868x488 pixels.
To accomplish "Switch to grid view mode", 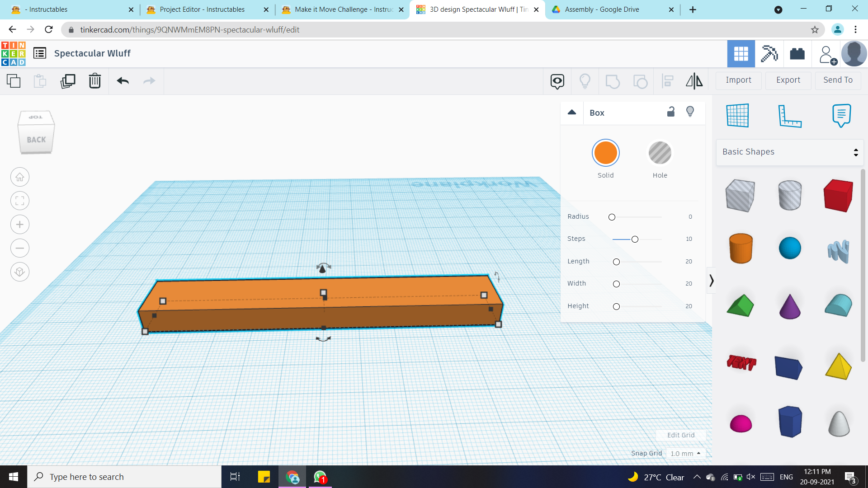I will point(741,53).
